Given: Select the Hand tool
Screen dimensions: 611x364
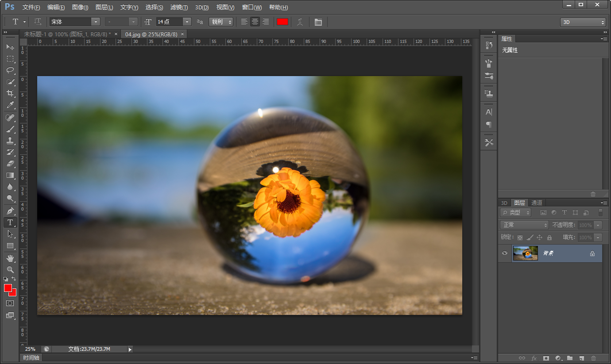Looking at the screenshot, I should (10, 258).
